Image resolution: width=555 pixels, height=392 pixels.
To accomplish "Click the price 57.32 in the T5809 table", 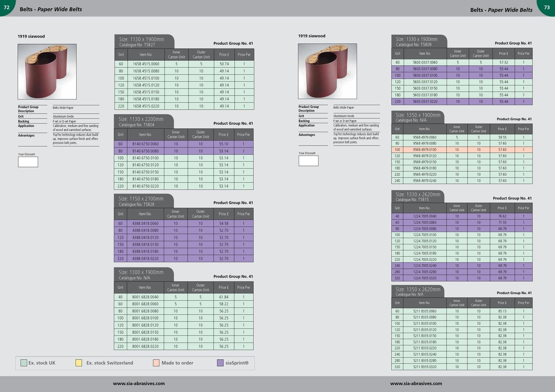I will click(x=504, y=62).
